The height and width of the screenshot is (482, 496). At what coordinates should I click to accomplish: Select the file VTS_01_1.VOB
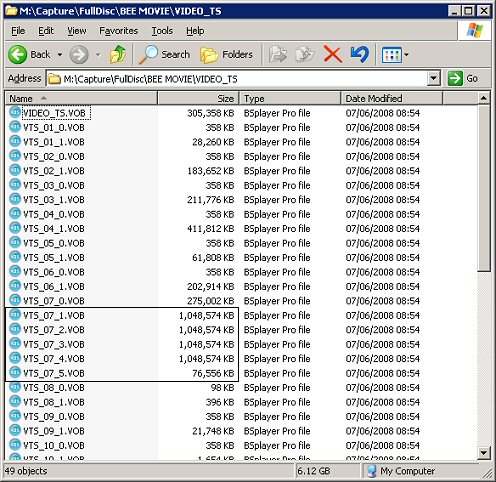tap(54, 142)
